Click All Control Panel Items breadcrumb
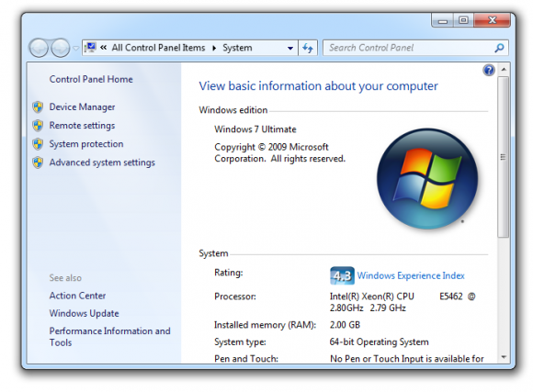Viewport: 533px width, 392px height. click(x=158, y=48)
